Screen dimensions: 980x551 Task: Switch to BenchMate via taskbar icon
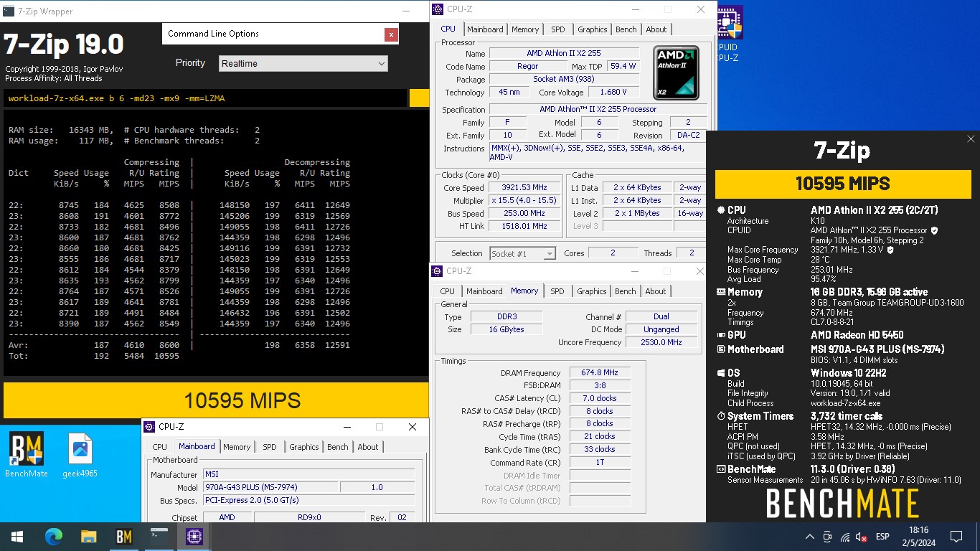[x=123, y=537]
